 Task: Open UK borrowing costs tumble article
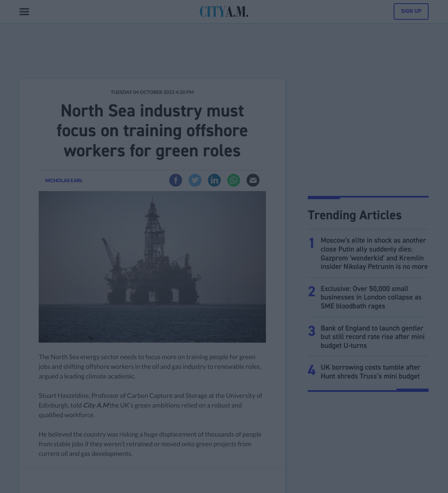371,372
